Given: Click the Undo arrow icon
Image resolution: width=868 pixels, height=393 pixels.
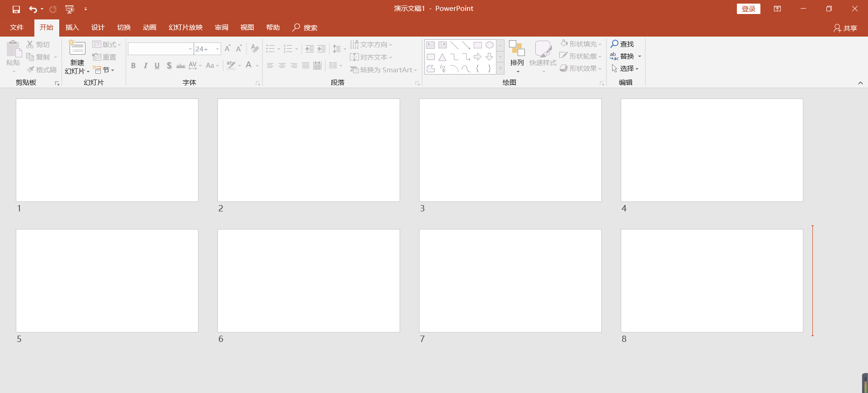Looking at the screenshot, I should click(x=33, y=9).
